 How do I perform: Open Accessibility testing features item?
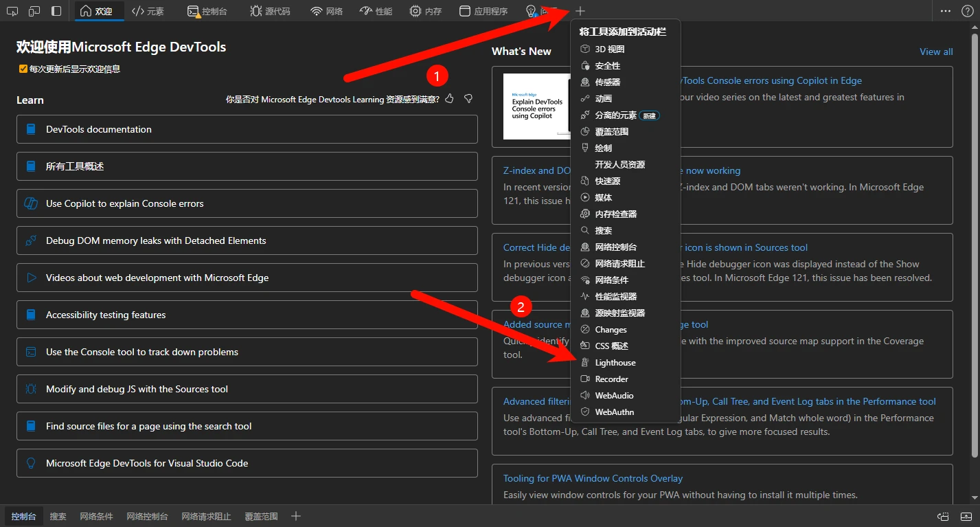[x=247, y=315]
